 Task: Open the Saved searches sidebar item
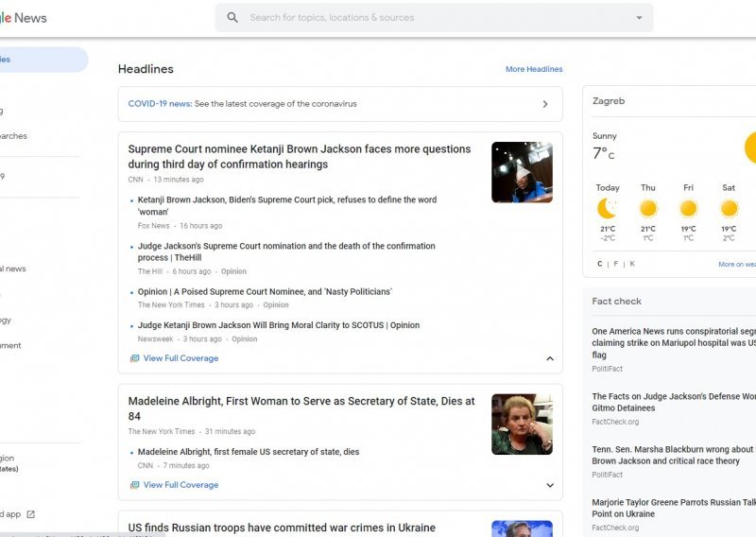coord(13,136)
